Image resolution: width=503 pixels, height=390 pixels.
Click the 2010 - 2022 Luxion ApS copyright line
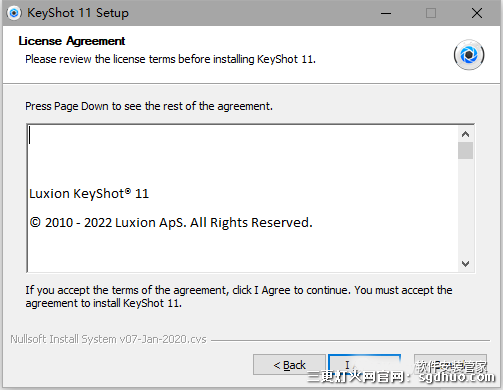[x=171, y=223]
